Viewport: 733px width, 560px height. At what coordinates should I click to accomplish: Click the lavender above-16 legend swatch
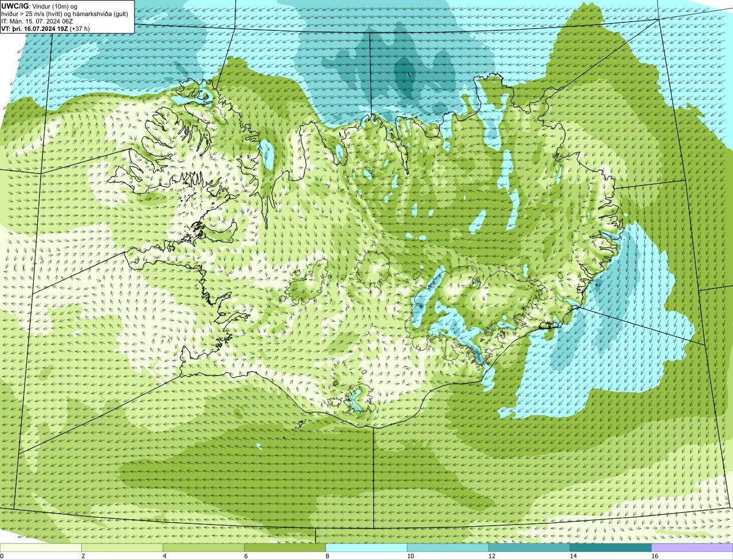point(692,548)
